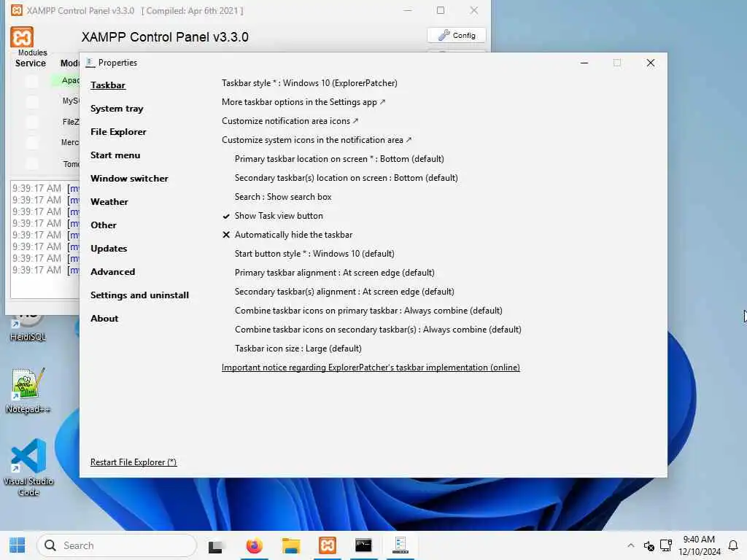Screen dimensions: 747x560
Task: Click the muted volume tray icon
Action: tap(649, 545)
